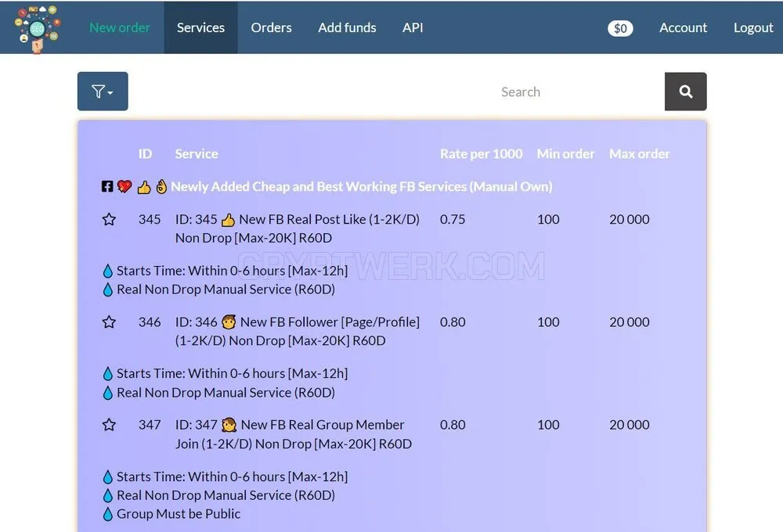
Task: Navigate to Add funds
Action: (x=347, y=27)
